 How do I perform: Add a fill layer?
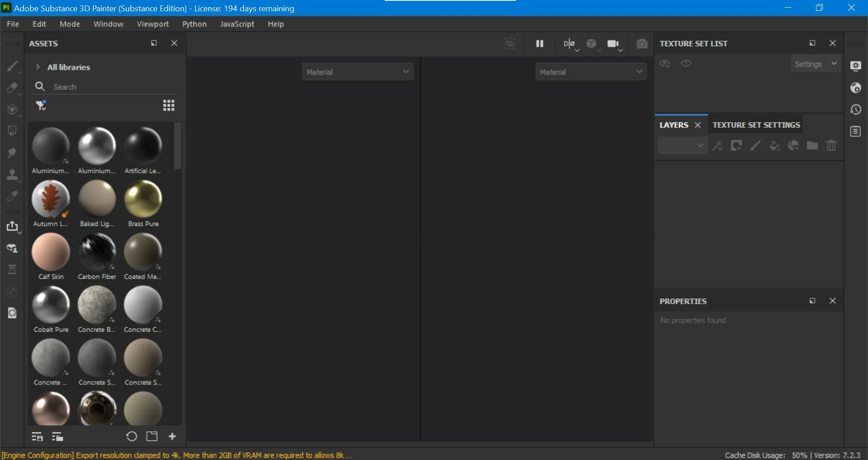tap(774, 146)
